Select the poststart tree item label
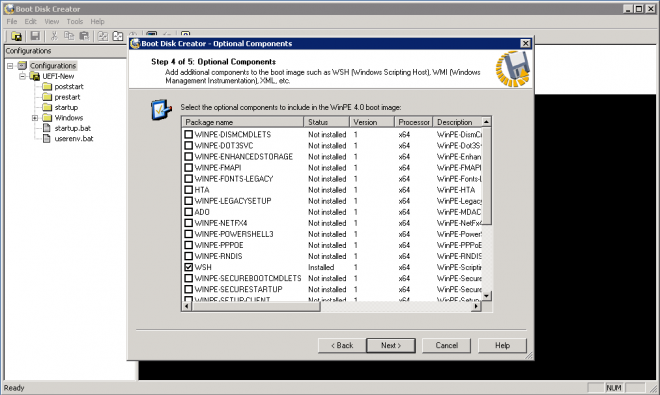 coord(69,86)
